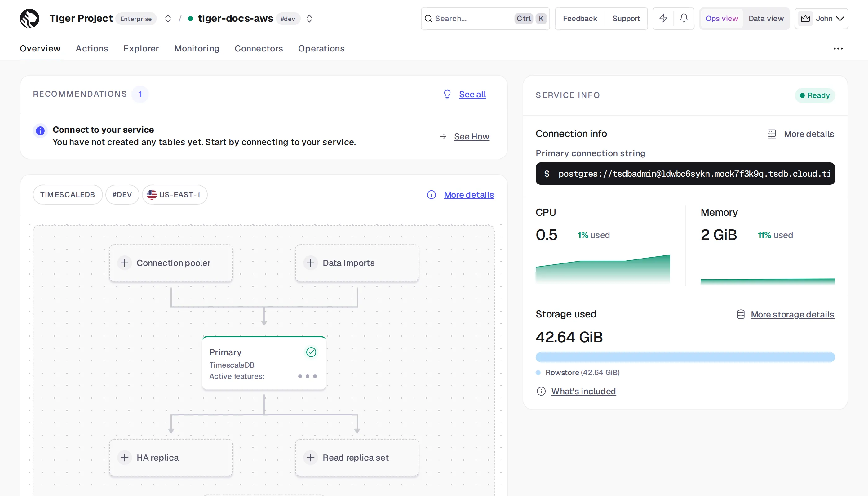Screen dimensions: 868x496
Task: Open More storage details link
Action: [792, 314]
